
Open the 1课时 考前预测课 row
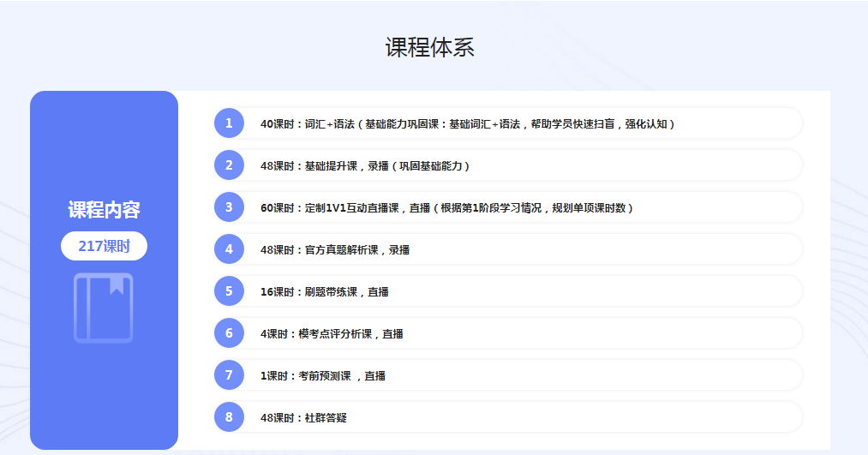[323, 375]
